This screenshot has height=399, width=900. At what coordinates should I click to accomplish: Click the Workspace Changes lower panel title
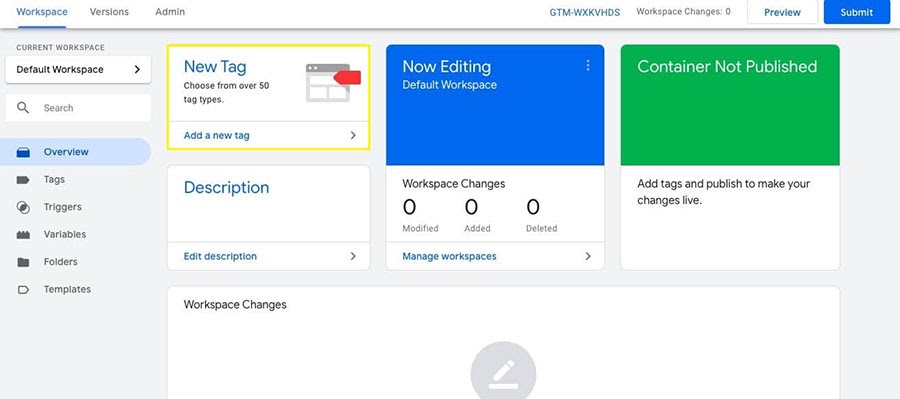pyautogui.click(x=235, y=304)
